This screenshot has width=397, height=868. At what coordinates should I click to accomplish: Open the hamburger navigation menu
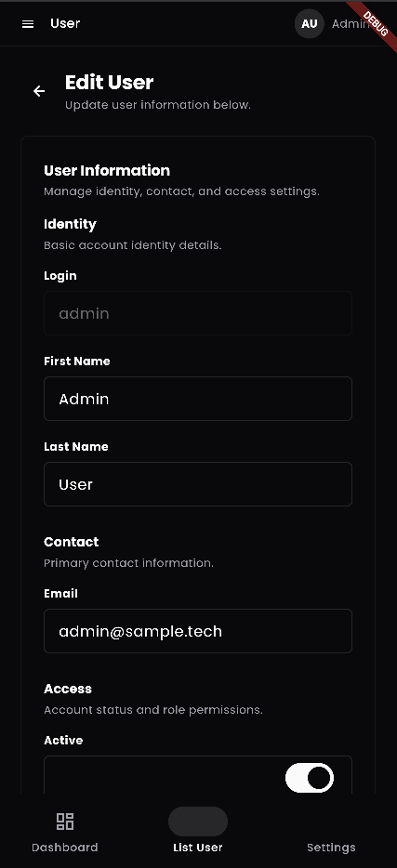pyautogui.click(x=28, y=24)
